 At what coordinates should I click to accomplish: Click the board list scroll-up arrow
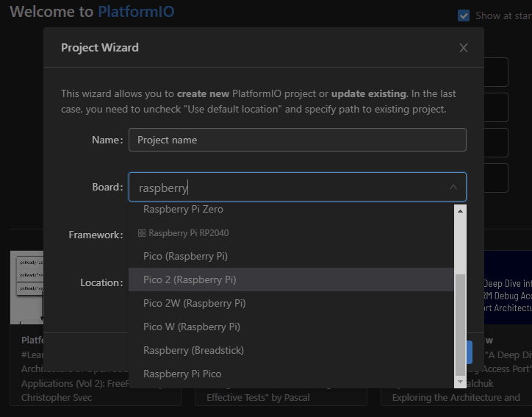coord(461,210)
